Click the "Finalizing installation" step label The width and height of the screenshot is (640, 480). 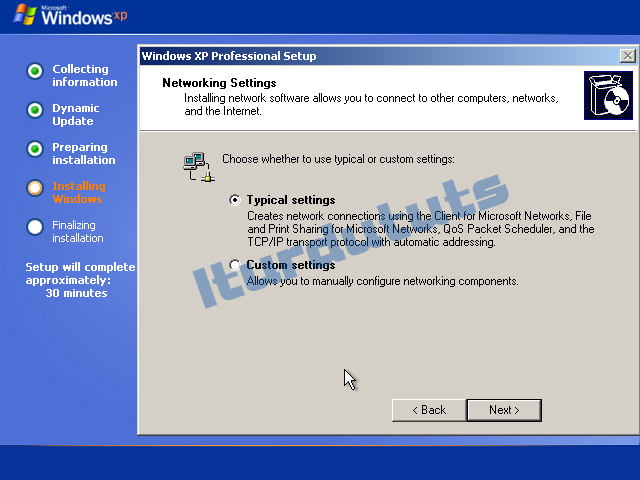coord(78,231)
